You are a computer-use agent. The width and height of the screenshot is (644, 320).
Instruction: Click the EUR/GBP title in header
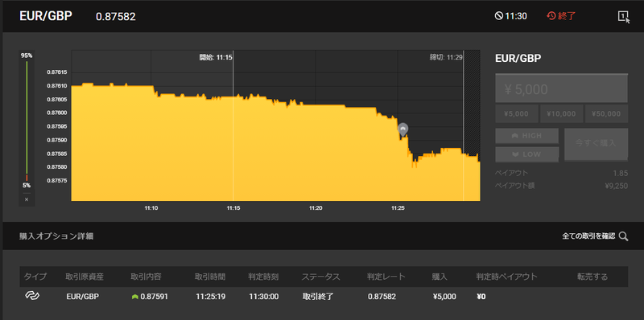pos(46,15)
